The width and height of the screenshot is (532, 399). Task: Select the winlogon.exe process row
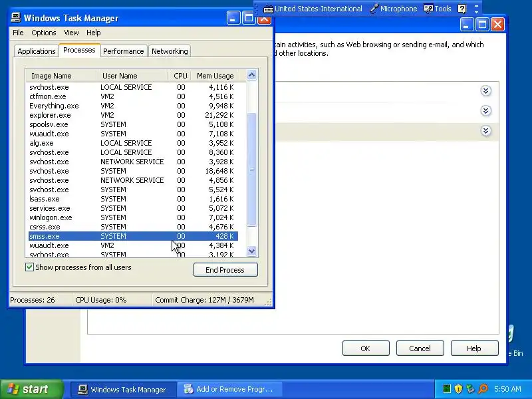[x=133, y=217]
